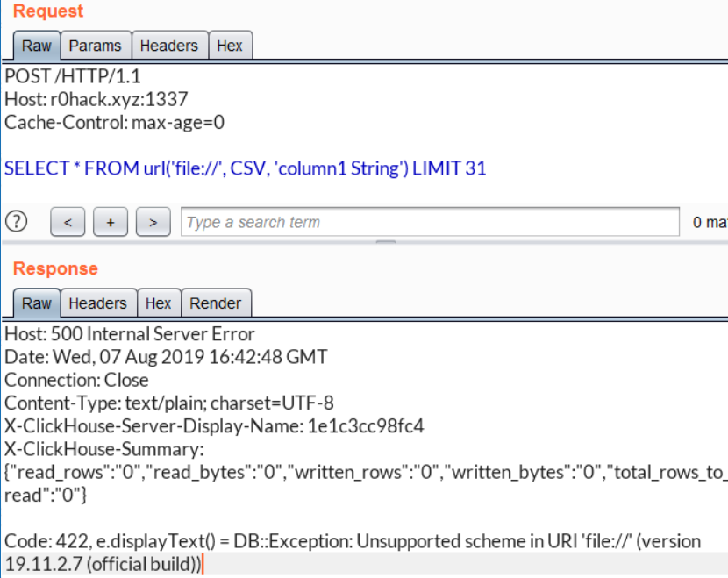Click the Request panel heading

pyautogui.click(x=48, y=11)
